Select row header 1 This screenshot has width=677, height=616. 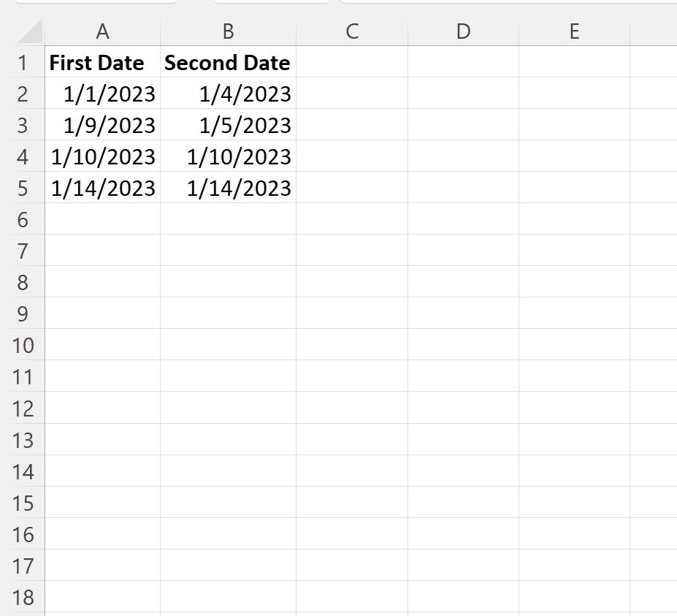coord(24,62)
